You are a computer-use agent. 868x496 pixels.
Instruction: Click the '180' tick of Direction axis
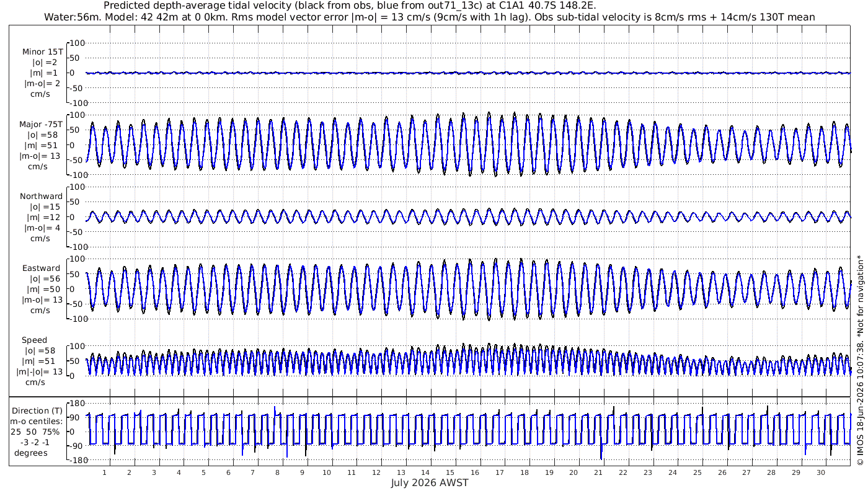pyautogui.click(x=77, y=404)
